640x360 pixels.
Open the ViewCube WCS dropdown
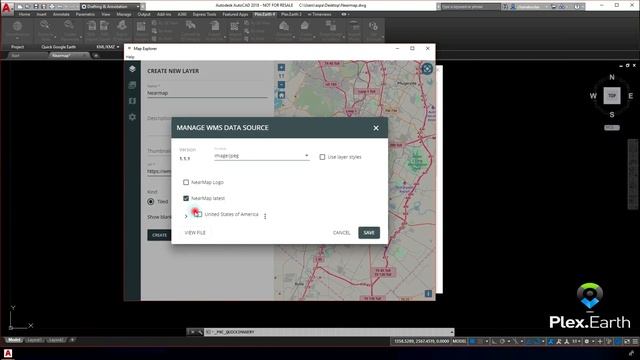coord(612,128)
